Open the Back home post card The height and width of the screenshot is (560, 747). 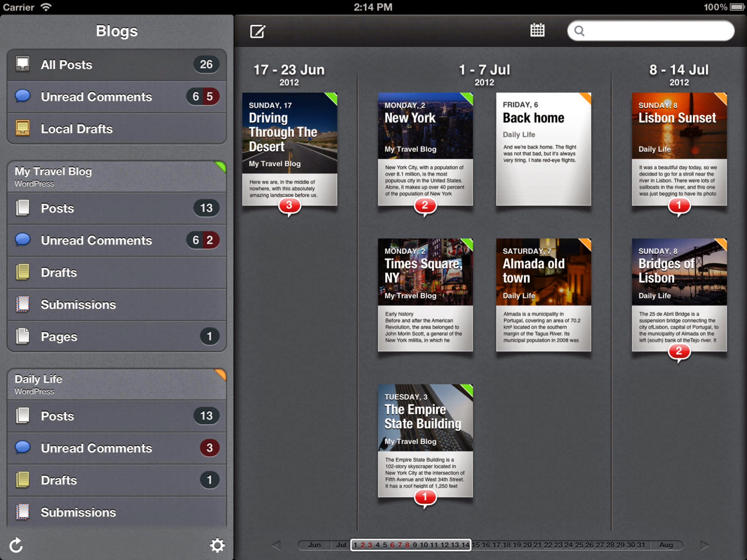tap(543, 149)
